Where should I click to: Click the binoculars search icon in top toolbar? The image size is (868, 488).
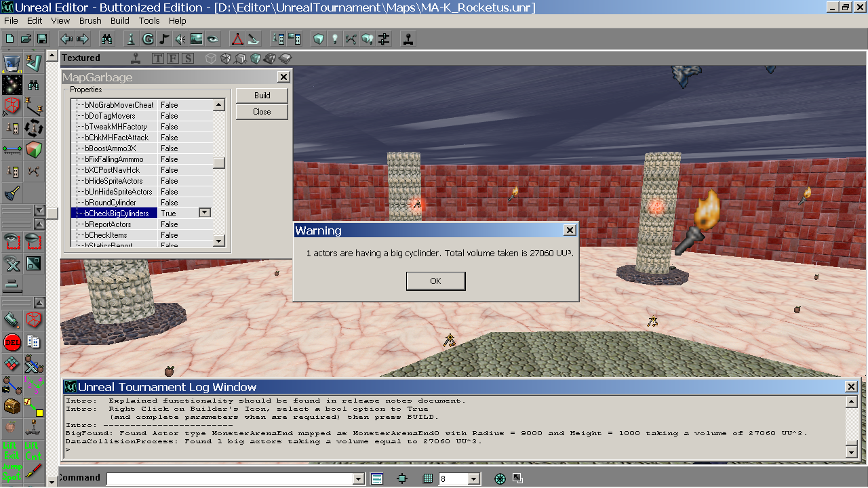point(106,39)
